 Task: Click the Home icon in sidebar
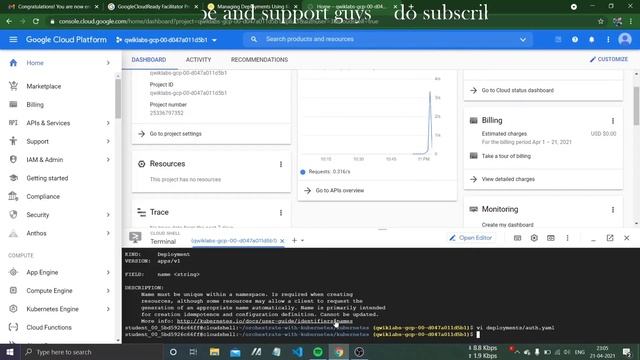[13, 63]
